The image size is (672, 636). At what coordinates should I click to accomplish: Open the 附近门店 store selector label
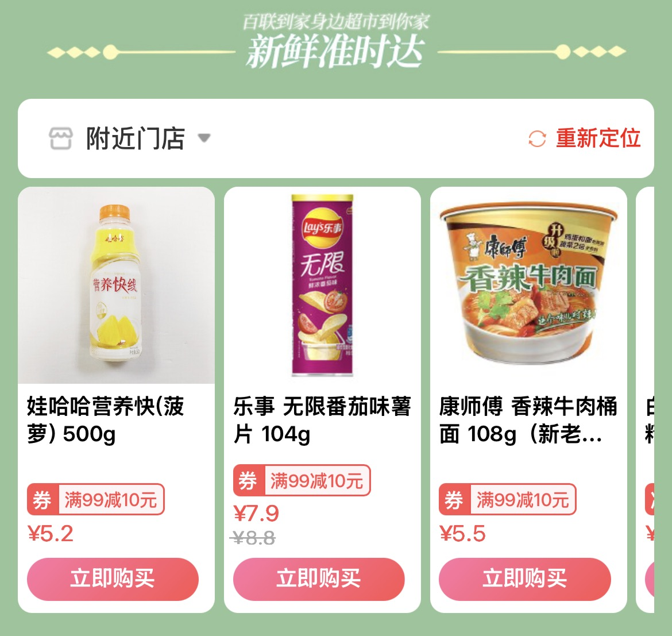(x=136, y=138)
